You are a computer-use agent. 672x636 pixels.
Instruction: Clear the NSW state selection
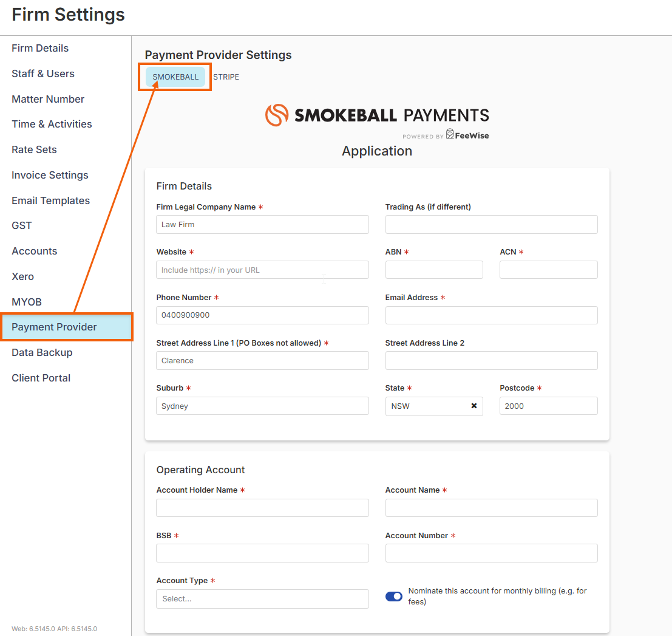pyautogui.click(x=474, y=406)
